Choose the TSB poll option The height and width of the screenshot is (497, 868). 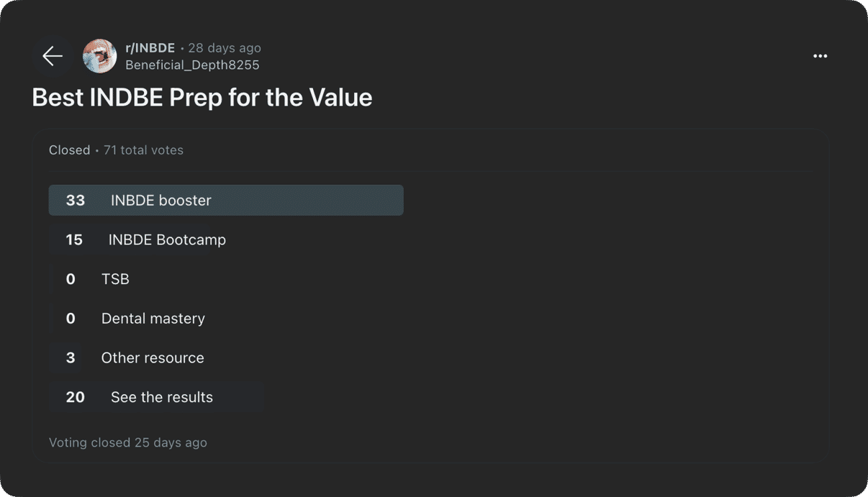tap(115, 279)
